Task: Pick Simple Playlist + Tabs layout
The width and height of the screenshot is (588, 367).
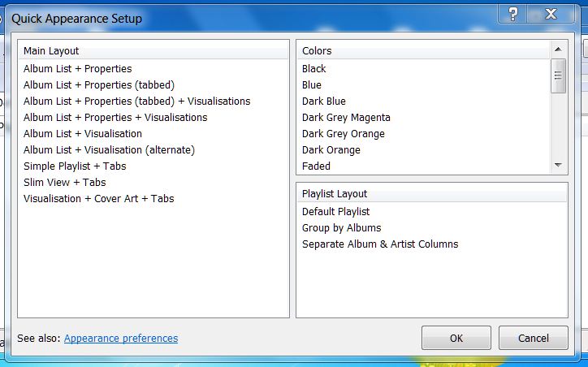Action: (75, 166)
